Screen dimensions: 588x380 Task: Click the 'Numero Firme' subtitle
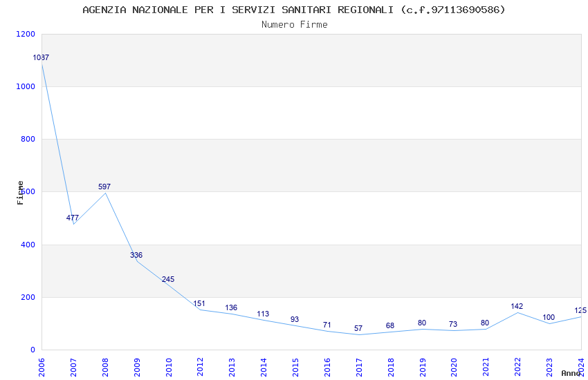tap(295, 25)
